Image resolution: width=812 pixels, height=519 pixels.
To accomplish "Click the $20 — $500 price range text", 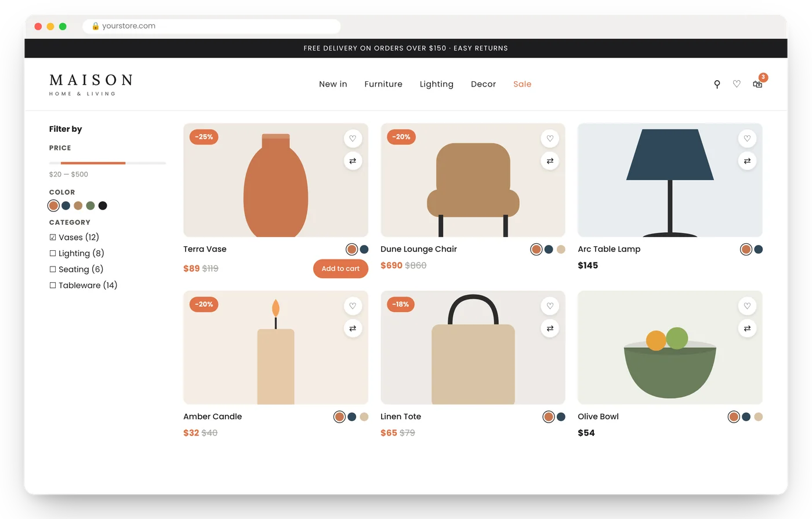I will click(68, 174).
